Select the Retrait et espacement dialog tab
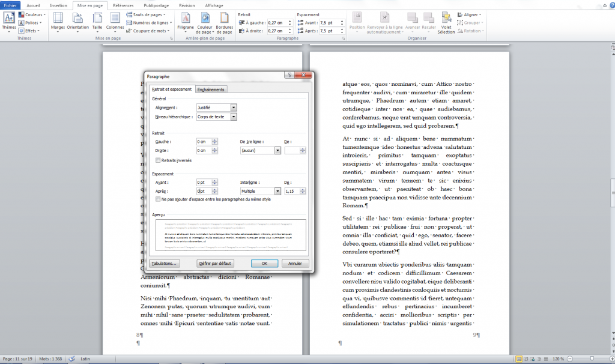 pyautogui.click(x=172, y=89)
